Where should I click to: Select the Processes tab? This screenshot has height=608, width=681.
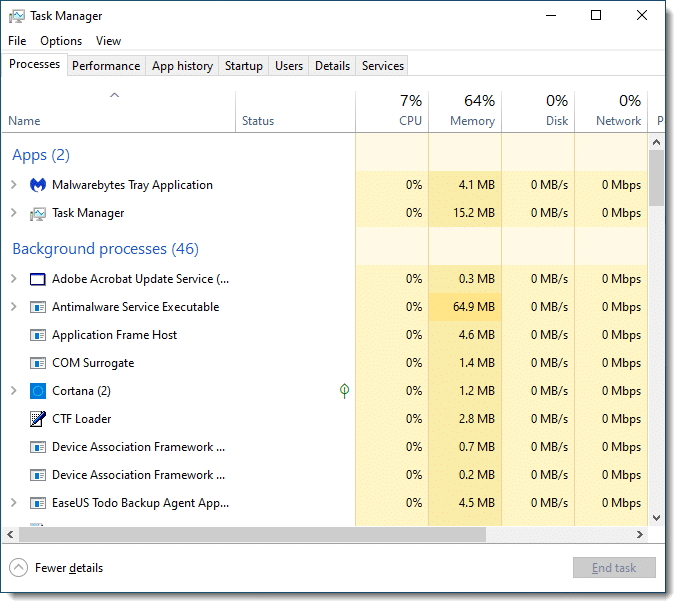[x=35, y=65]
